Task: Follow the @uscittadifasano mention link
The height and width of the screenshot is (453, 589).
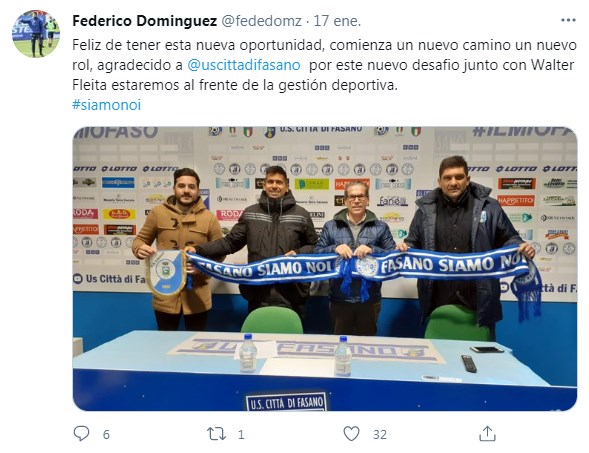Action: (x=244, y=65)
